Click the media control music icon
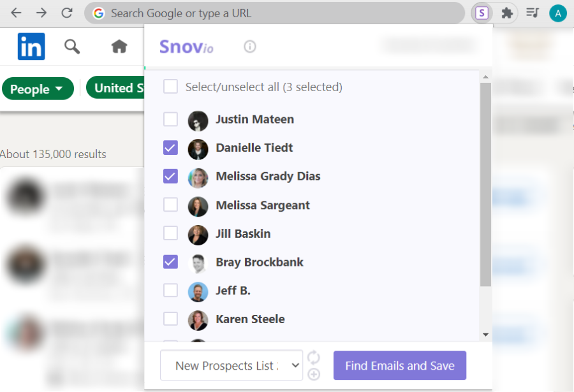This screenshot has width=574, height=392. [532, 13]
